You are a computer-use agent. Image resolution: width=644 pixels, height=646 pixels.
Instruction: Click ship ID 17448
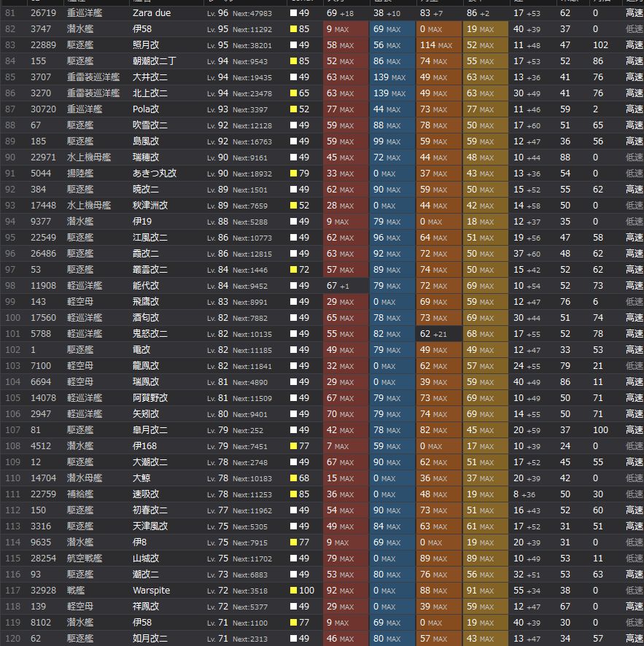click(x=43, y=206)
